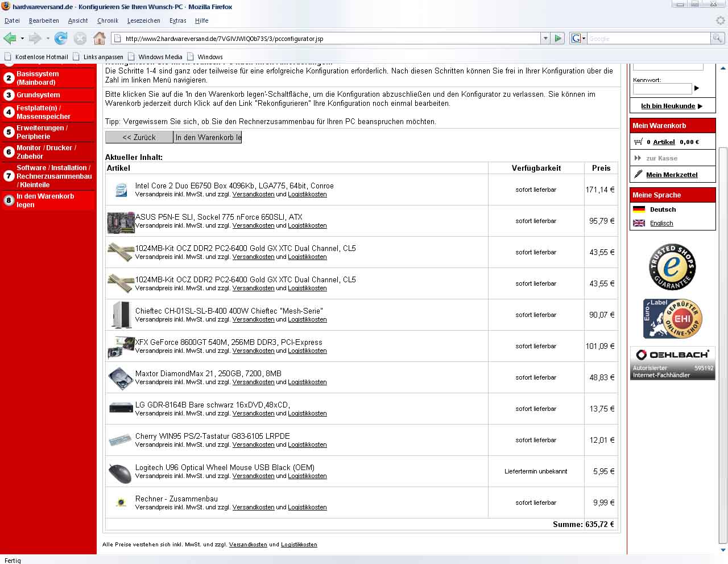
Task: Click the British flag icon
Action: [x=639, y=223]
